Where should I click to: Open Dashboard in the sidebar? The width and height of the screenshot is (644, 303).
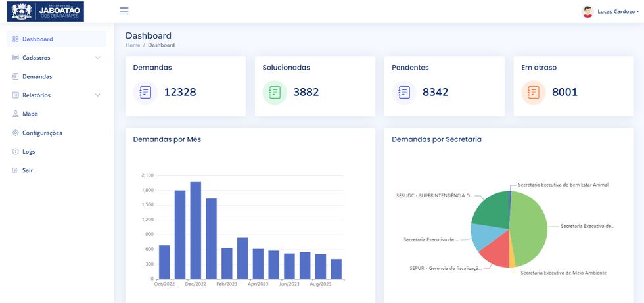pyautogui.click(x=57, y=39)
